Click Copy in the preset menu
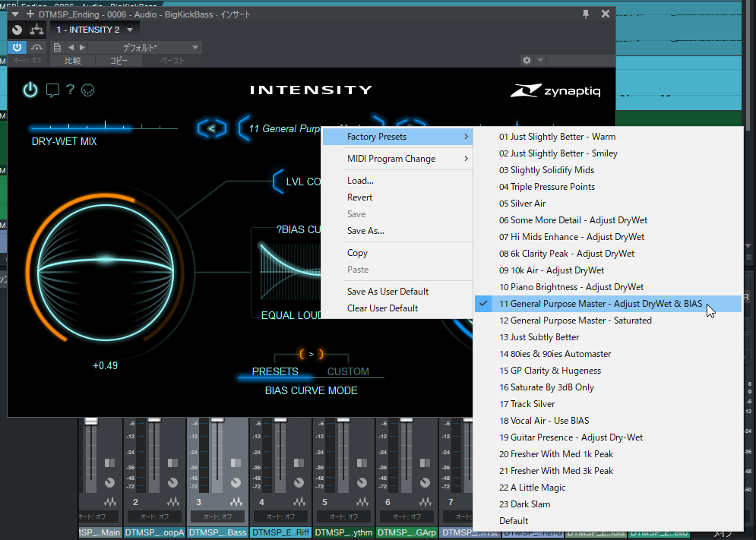This screenshot has height=540, width=756. (397, 253)
